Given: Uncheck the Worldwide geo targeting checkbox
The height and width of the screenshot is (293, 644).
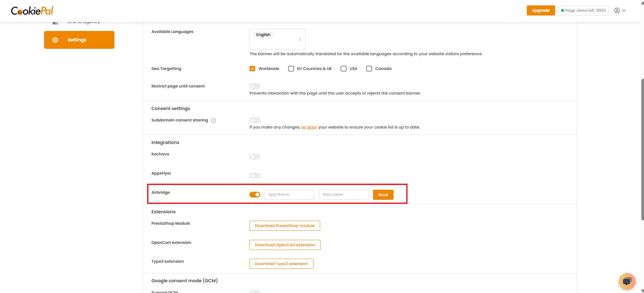Looking at the screenshot, I should pyautogui.click(x=252, y=69).
